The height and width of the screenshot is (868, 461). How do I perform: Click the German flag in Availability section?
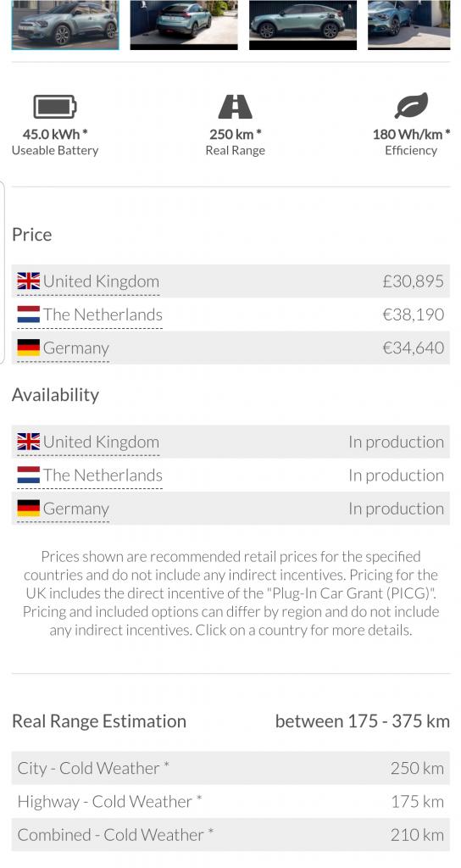pos(29,509)
